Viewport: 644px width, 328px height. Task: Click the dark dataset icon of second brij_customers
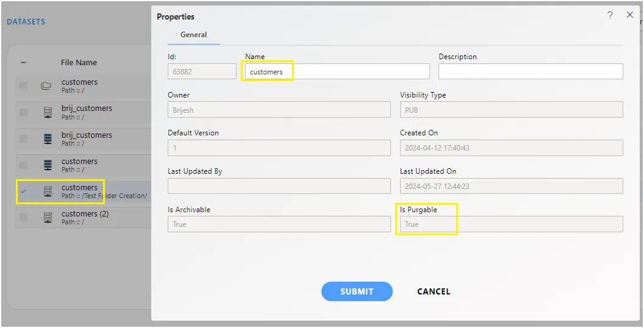tap(48, 139)
